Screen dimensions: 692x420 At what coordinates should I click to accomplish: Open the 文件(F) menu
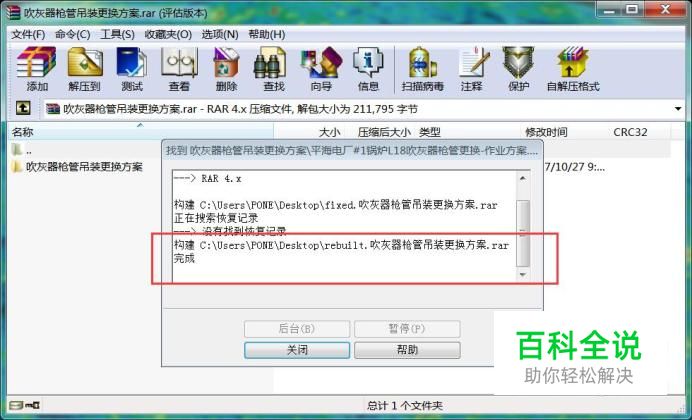pyautogui.click(x=28, y=34)
